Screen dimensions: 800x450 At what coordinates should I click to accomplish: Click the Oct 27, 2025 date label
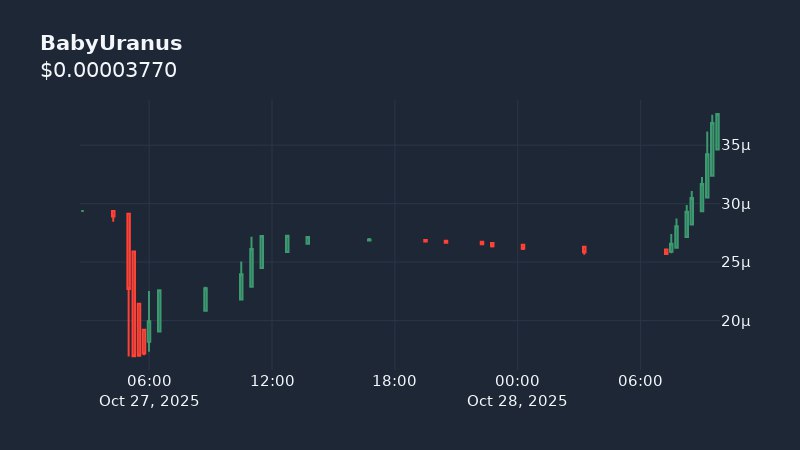click(149, 401)
